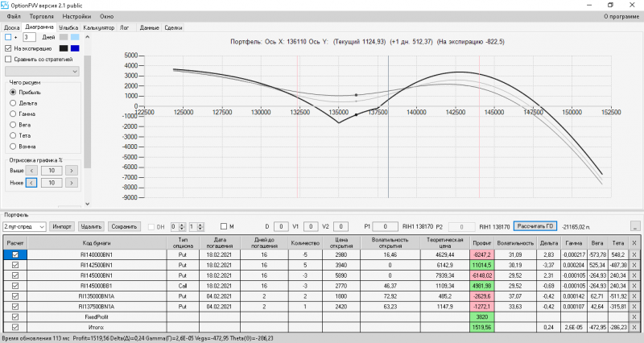644x343 pixels.
Task: Click the left panel scroll-up arrow
Action: pos(87,37)
